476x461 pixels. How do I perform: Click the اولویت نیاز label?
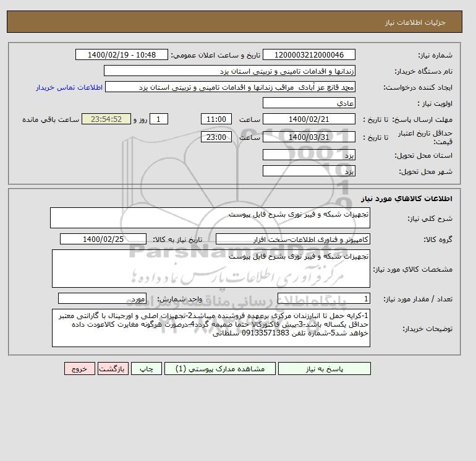click(x=435, y=103)
